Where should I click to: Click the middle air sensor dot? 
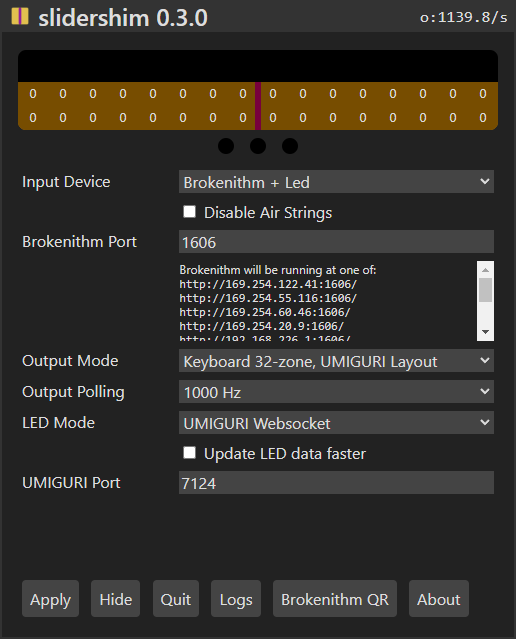coord(258,146)
